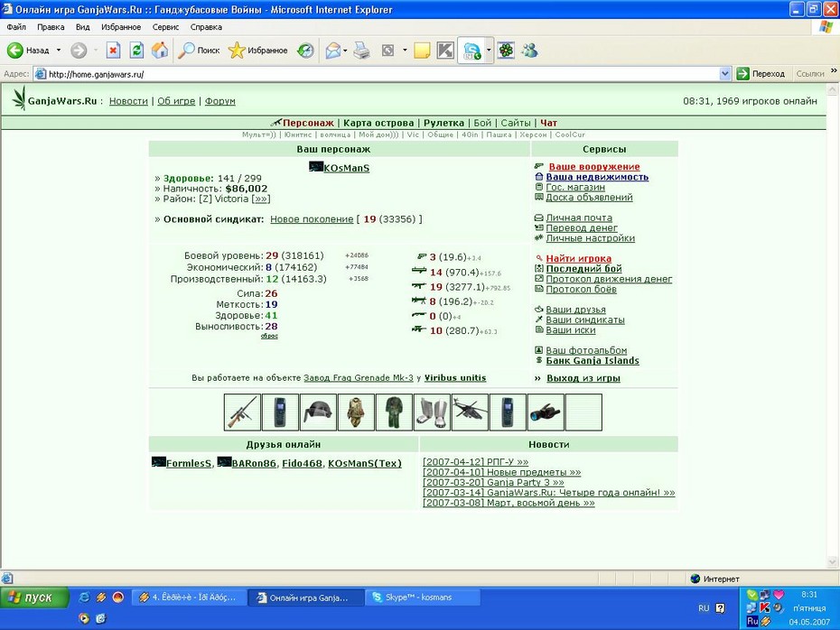Open factory Завод Frag Grenade Mk-3 link
The width and height of the screenshot is (840, 630).
click(x=359, y=378)
